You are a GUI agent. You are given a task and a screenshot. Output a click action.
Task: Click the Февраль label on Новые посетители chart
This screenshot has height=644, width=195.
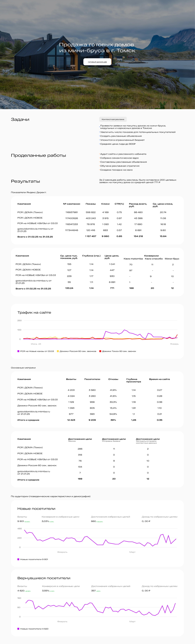pyautogui.click(x=62, y=552)
